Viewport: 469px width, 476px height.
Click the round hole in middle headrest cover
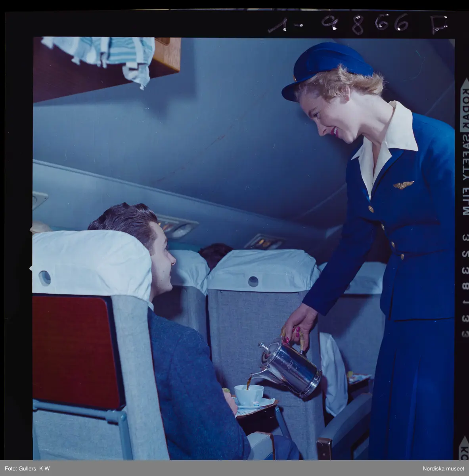point(253,281)
